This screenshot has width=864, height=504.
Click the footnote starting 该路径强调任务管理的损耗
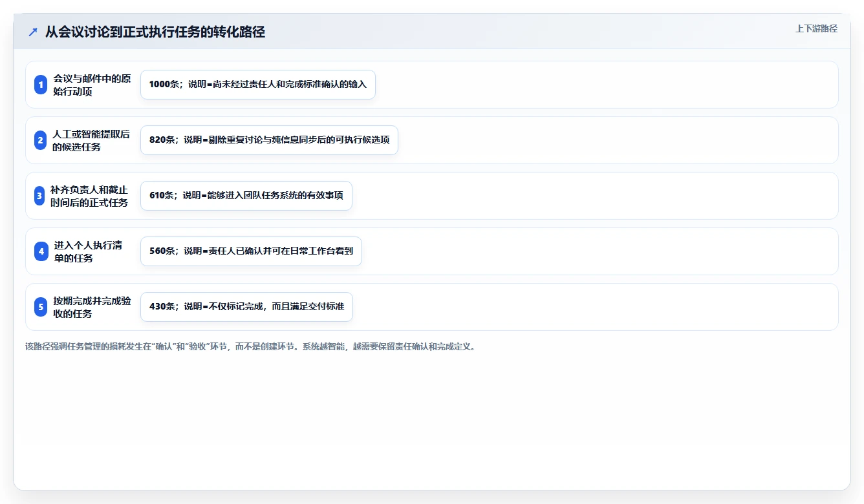coord(251,346)
